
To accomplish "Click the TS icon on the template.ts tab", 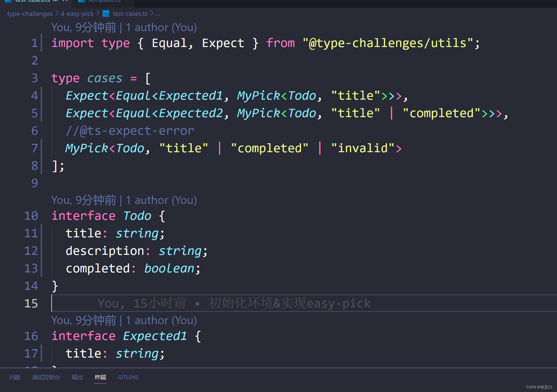I will pos(82,1).
